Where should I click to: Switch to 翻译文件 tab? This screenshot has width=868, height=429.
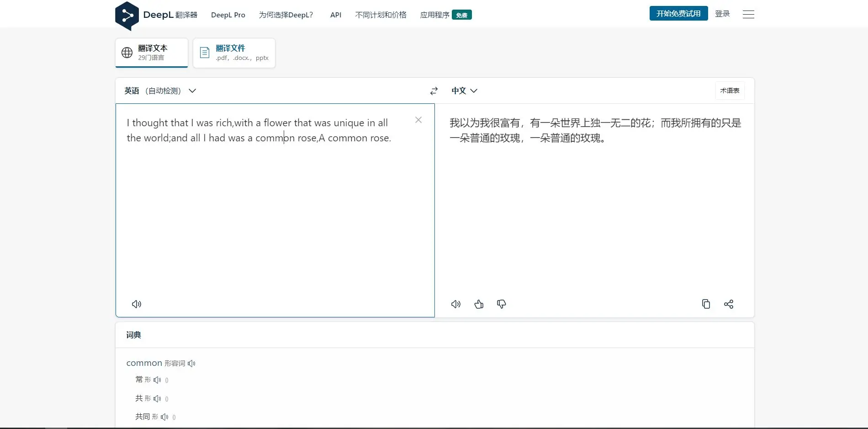pos(234,53)
